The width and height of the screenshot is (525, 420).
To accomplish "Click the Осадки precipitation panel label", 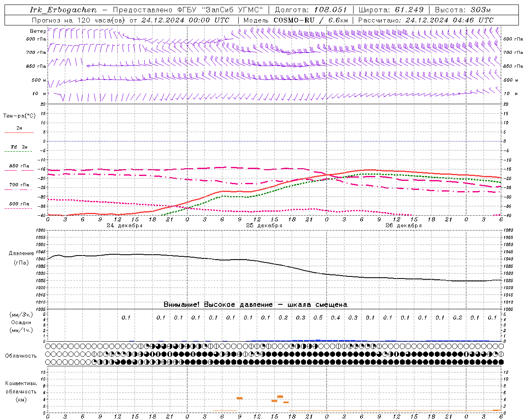I will pos(21,322).
